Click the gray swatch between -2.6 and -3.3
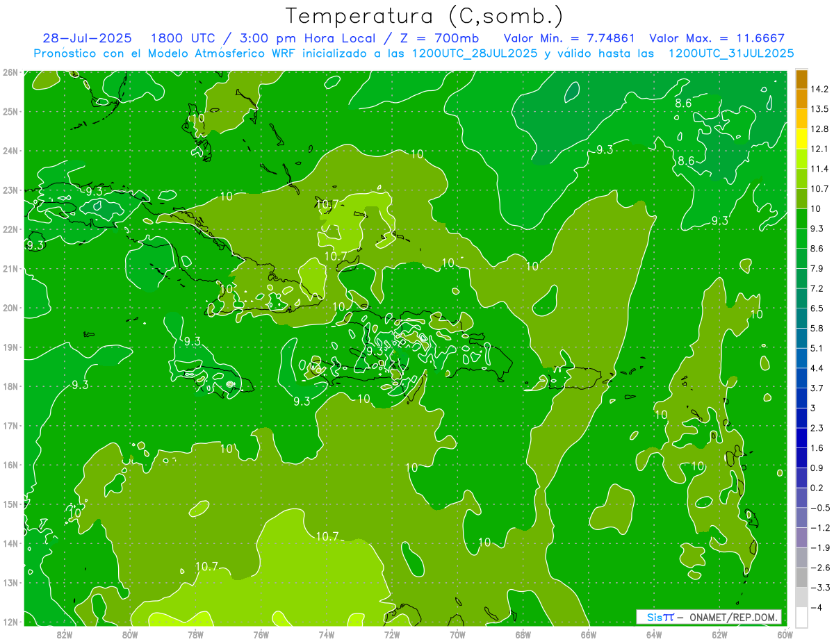The height and width of the screenshot is (644, 834). (x=801, y=577)
